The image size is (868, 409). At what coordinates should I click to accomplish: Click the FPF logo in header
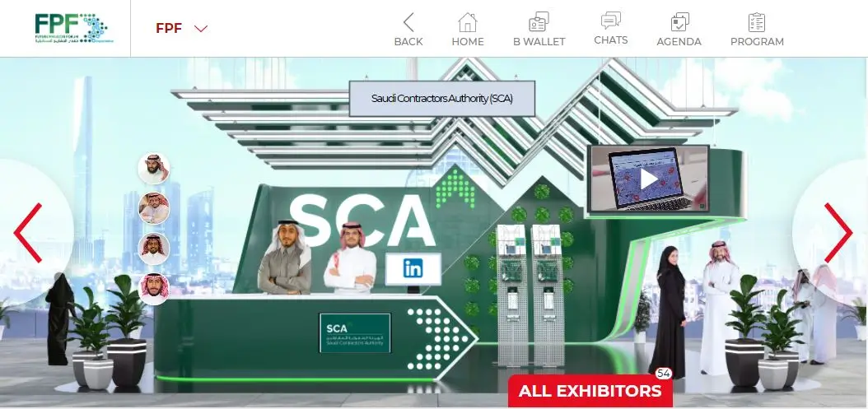pyautogui.click(x=73, y=28)
